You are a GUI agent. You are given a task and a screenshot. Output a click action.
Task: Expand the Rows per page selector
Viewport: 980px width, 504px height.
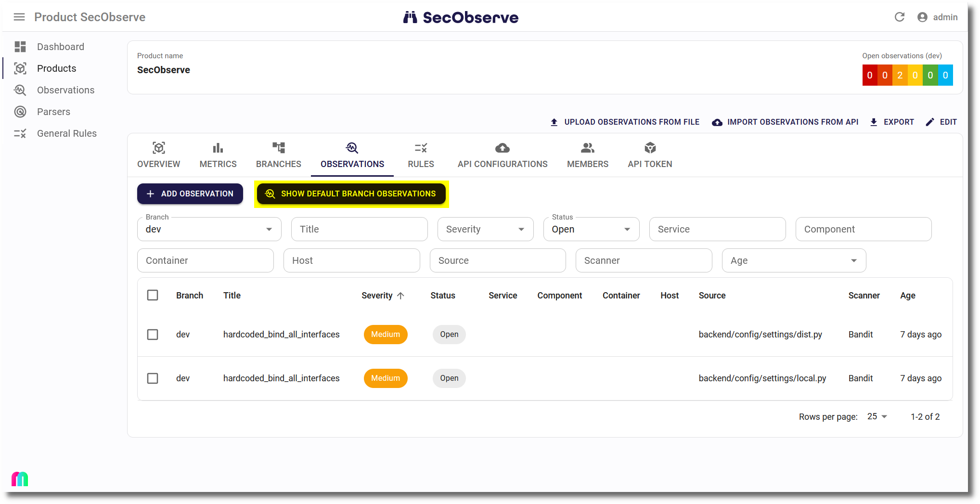[877, 416]
